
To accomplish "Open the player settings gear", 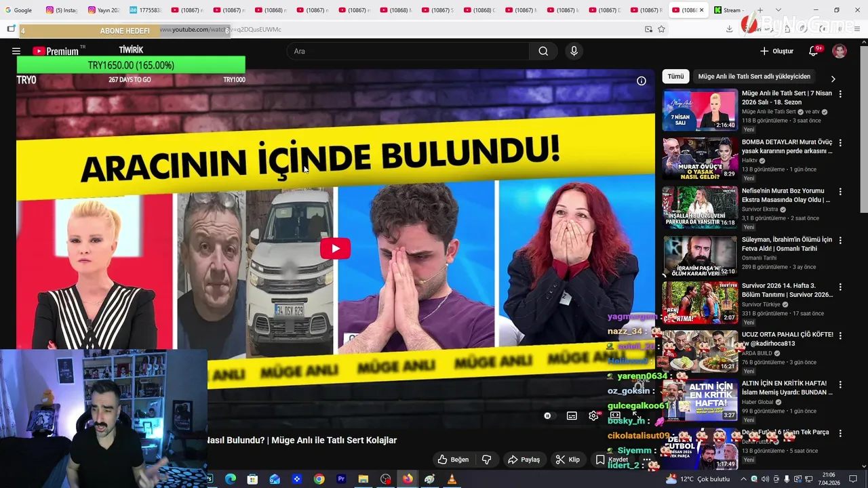I will pos(593,415).
